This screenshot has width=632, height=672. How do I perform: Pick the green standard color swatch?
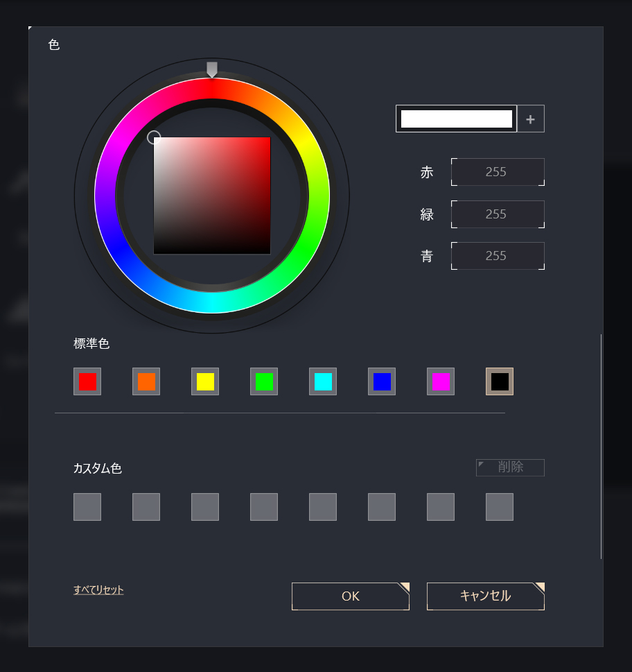(x=264, y=381)
